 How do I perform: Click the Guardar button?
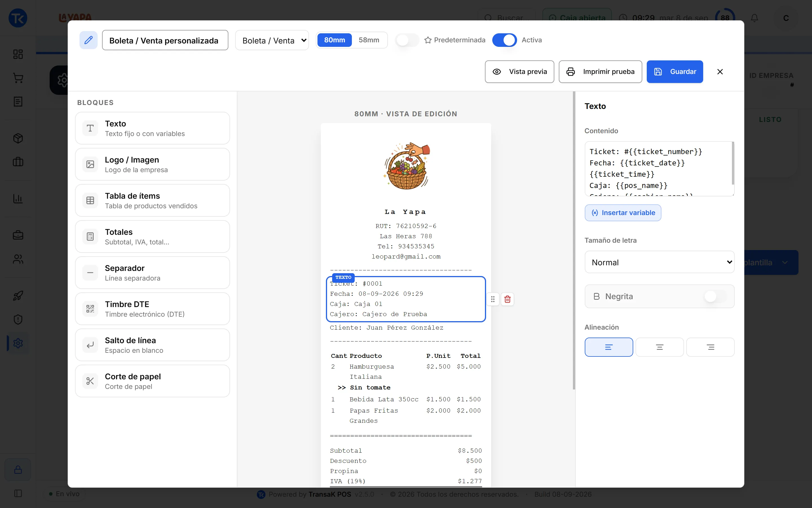click(x=674, y=72)
